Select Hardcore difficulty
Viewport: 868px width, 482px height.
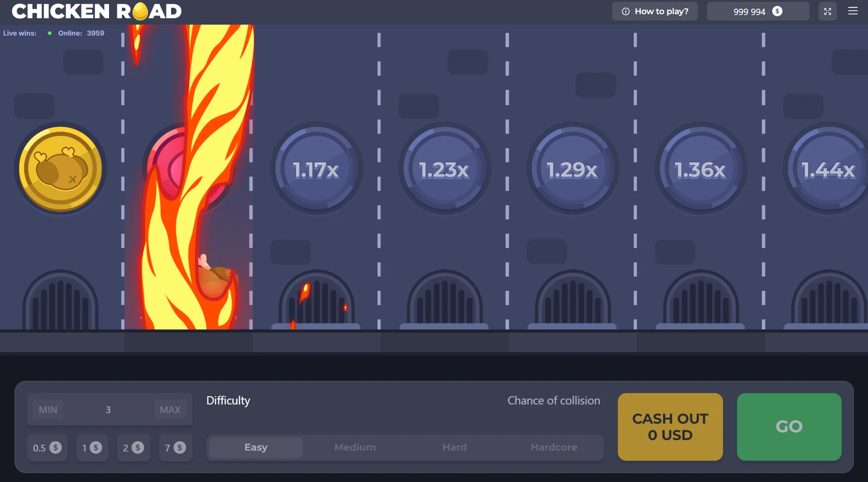tap(554, 447)
